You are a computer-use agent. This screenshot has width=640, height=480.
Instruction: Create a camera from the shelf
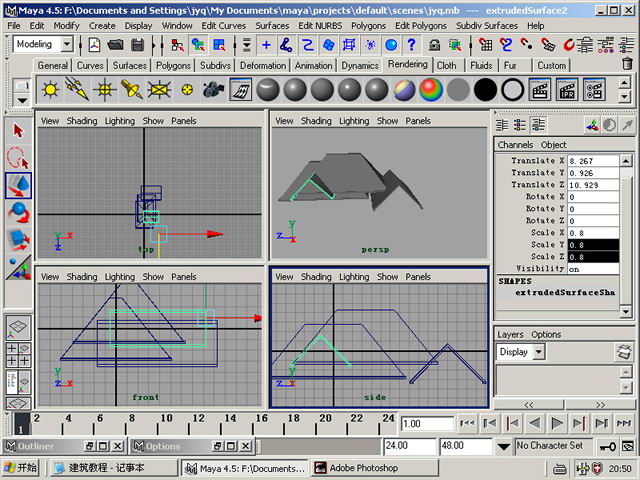(213, 89)
